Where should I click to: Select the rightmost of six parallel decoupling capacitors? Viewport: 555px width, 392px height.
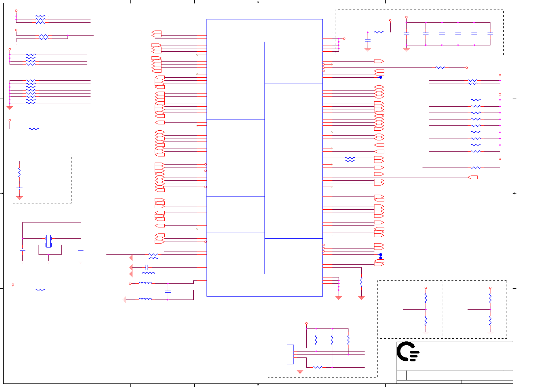click(x=490, y=34)
